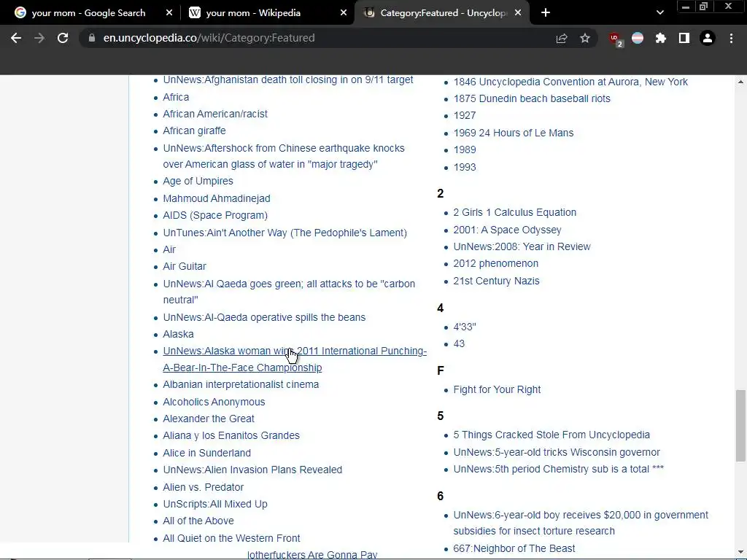The image size is (747, 560).
Task: Expand the tab search dropdown chevron
Action: [659, 13]
